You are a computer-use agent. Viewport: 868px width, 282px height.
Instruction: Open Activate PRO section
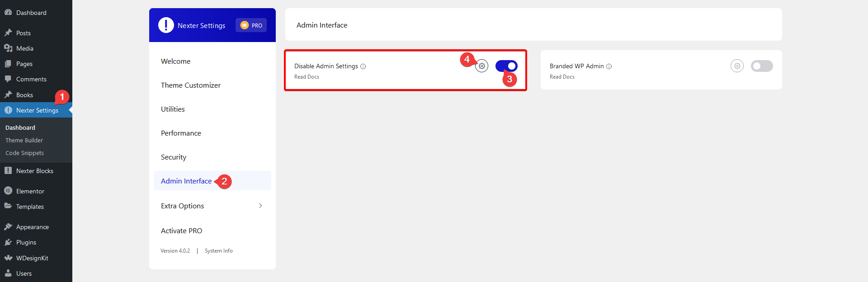point(181,230)
